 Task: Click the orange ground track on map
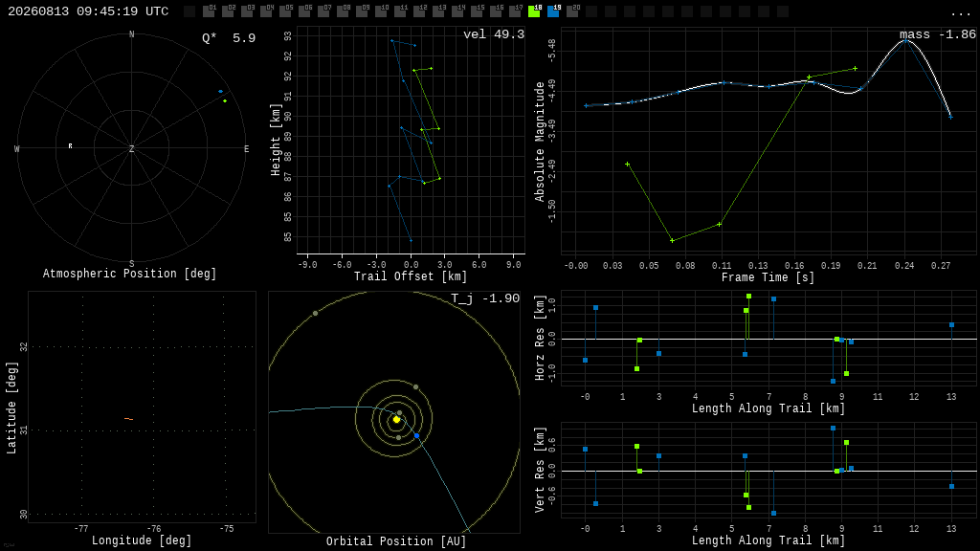[129, 419]
